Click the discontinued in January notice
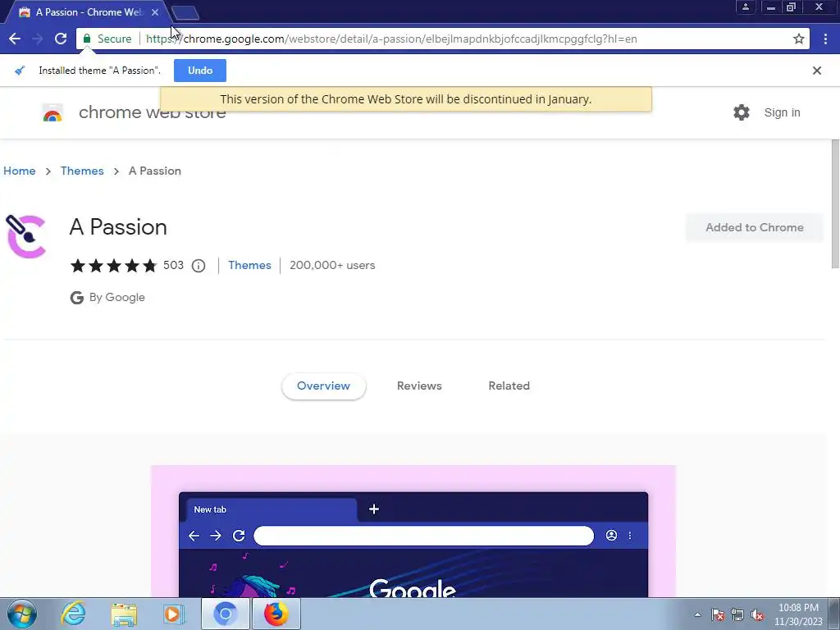This screenshot has height=630, width=840. click(406, 99)
